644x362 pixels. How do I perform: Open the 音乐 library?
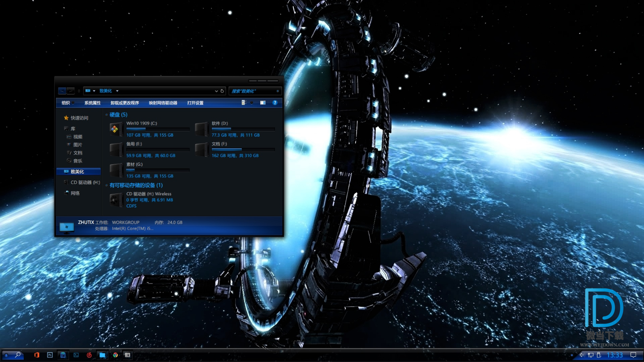click(x=74, y=161)
